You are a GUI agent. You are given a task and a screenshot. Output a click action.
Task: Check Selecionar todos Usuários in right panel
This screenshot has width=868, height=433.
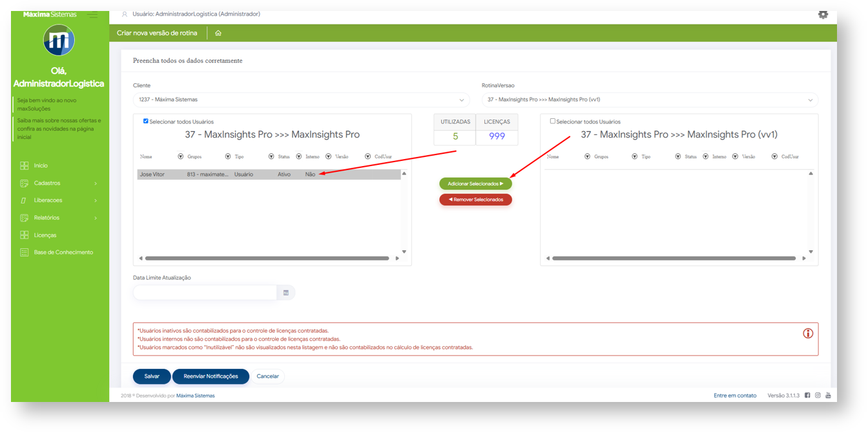[552, 121]
